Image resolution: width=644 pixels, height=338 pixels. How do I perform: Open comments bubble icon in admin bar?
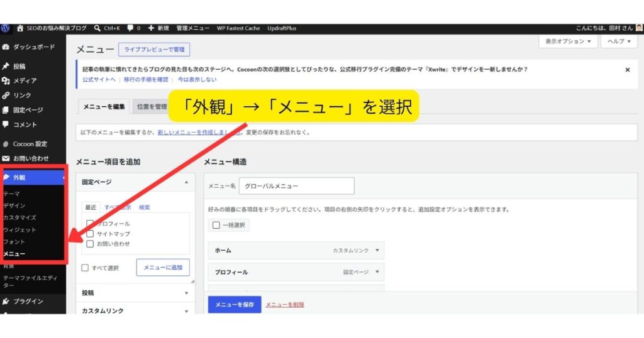130,28
